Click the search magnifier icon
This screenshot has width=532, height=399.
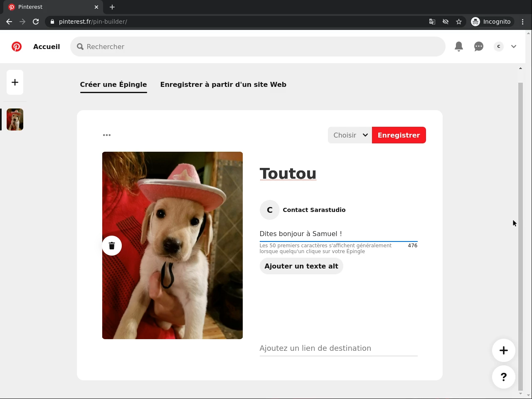(x=80, y=47)
